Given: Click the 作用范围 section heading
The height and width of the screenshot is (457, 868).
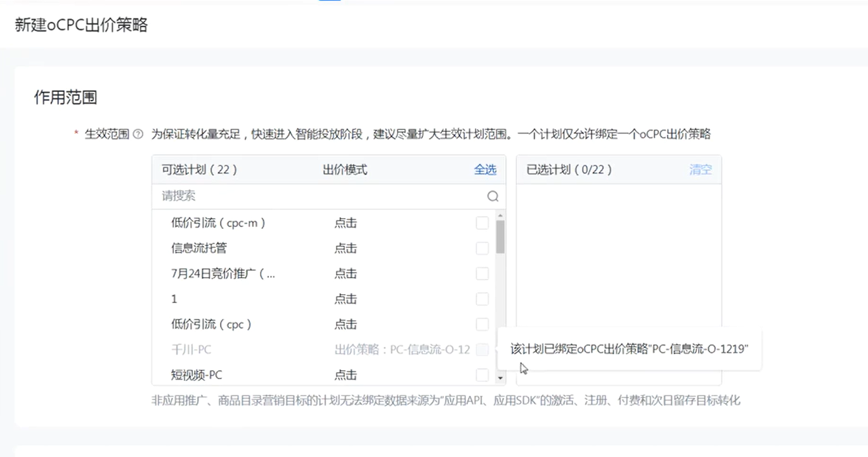Looking at the screenshot, I should coord(65,98).
